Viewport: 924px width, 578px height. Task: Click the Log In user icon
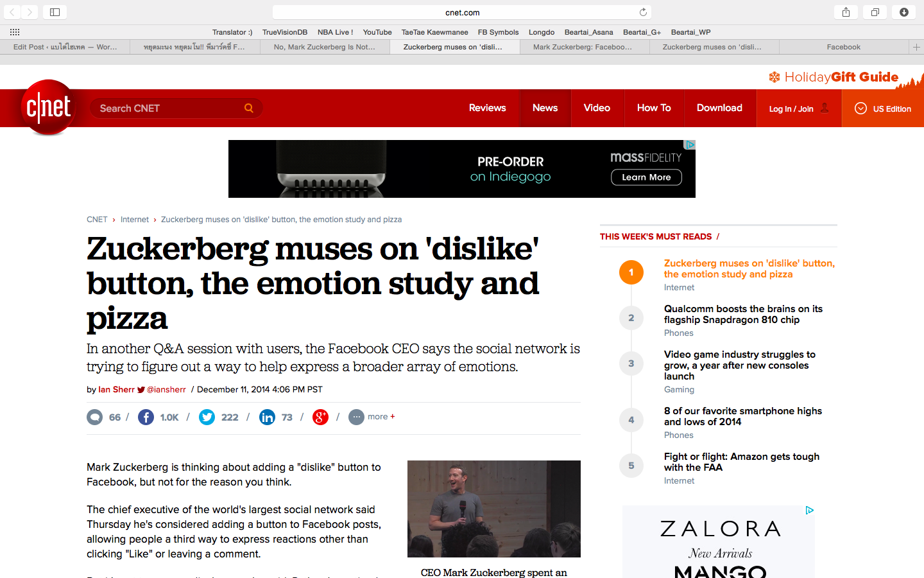click(825, 108)
